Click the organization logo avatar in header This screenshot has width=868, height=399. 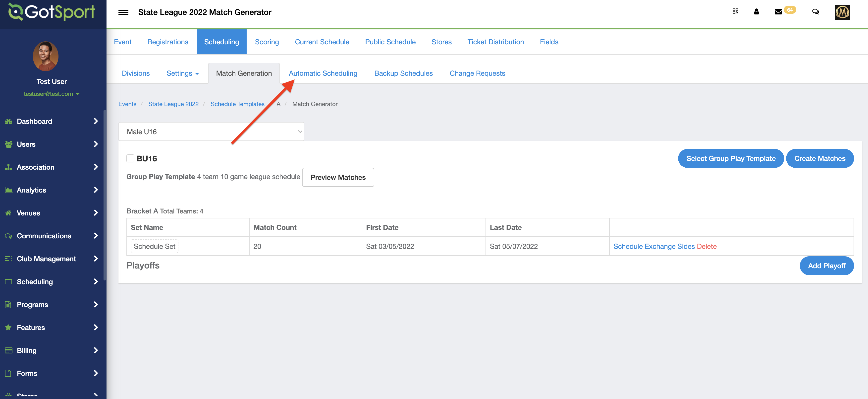(842, 12)
